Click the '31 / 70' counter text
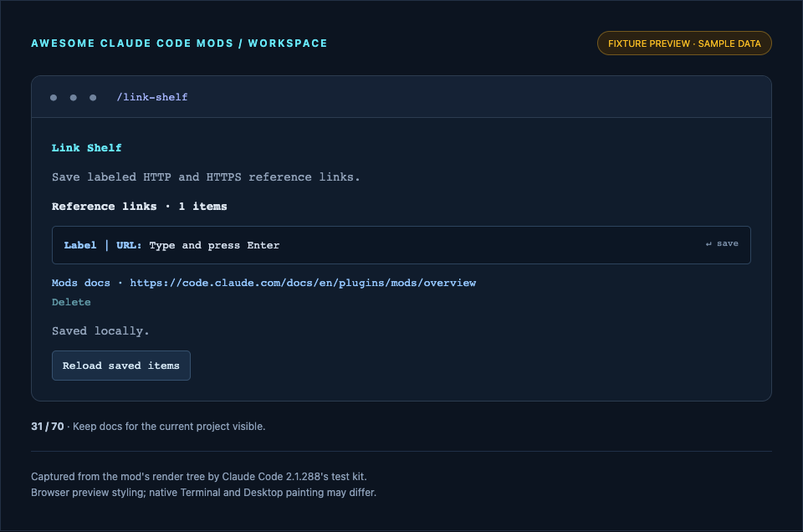Viewport: 803px width, 532px height. click(x=48, y=427)
